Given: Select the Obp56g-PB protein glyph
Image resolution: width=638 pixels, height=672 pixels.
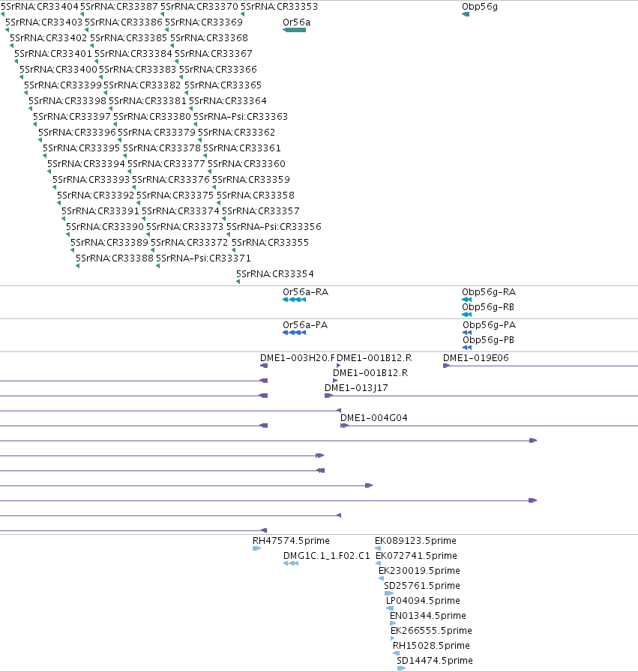Looking at the screenshot, I should (x=467, y=348).
